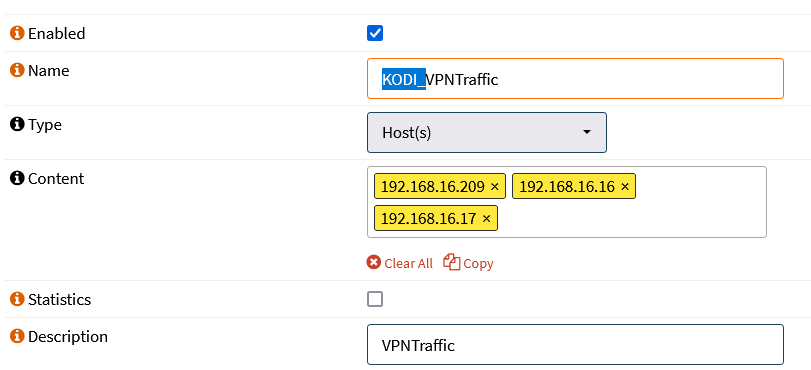Enable the Statistics checkbox
The width and height of the screenshot is (811, 370).
pyautogui.click(x=375, y=299)
